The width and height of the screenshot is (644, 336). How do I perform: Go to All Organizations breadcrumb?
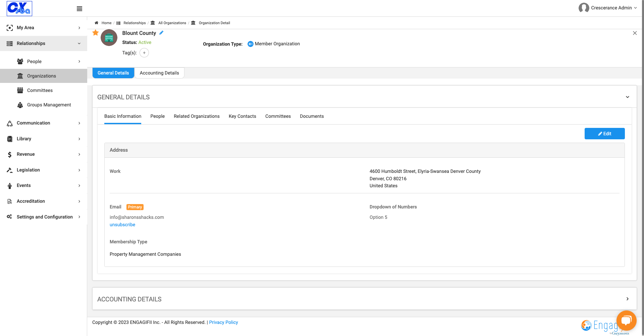point(172,23)
